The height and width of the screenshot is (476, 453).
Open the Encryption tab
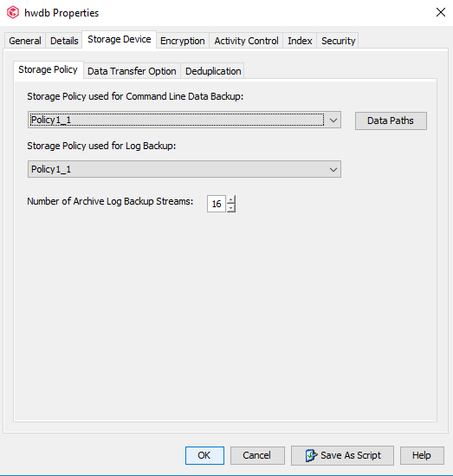click(x=183, y=41)
